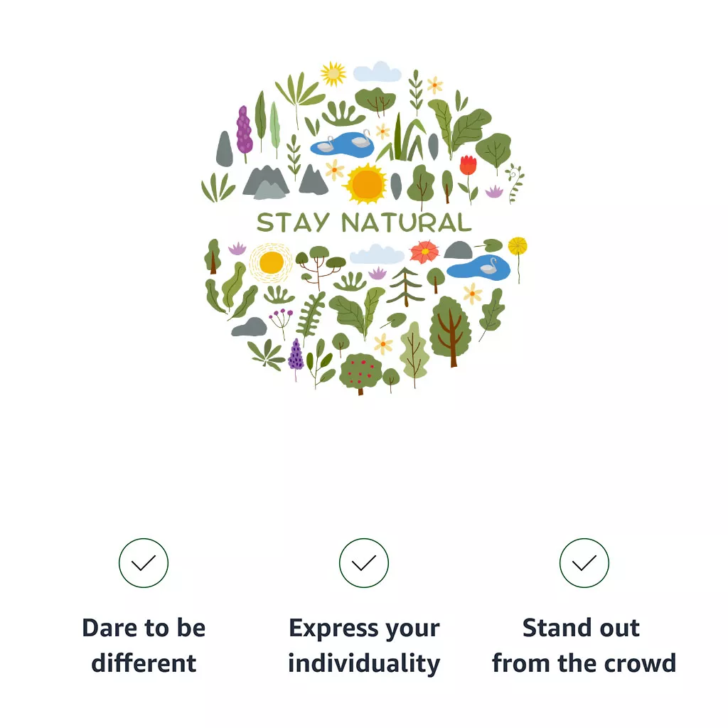Click the red tulip flower

point(468,166)
